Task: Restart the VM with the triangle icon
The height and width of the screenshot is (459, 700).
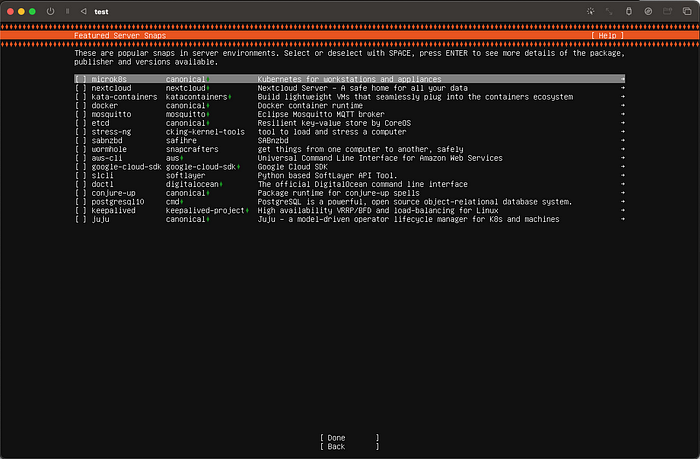Action: [83, 11]
